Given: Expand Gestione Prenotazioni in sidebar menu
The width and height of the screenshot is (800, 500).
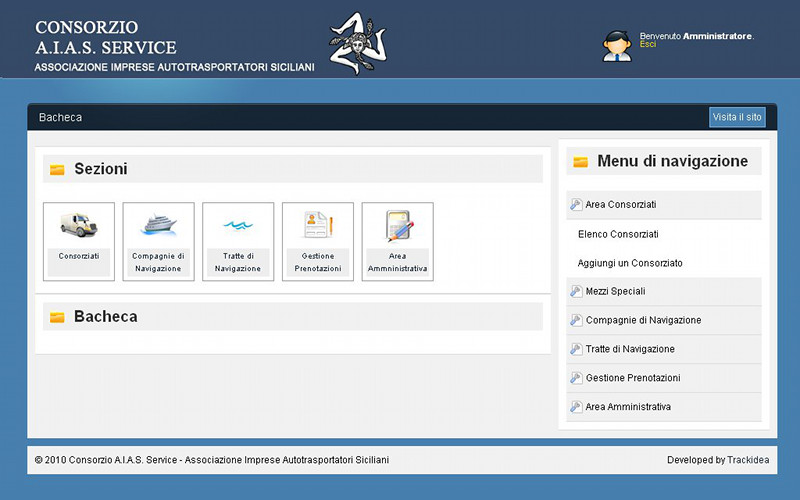Looking at the screenshot, I should (664, 378).
